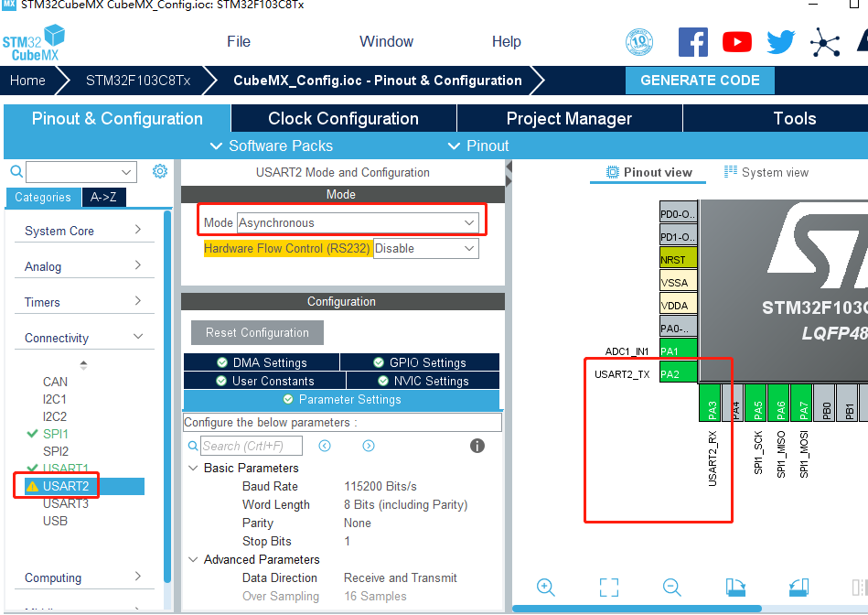Collapse the Advanced Parameters group
Screen dimensions: 868x615
pos(193,559)
